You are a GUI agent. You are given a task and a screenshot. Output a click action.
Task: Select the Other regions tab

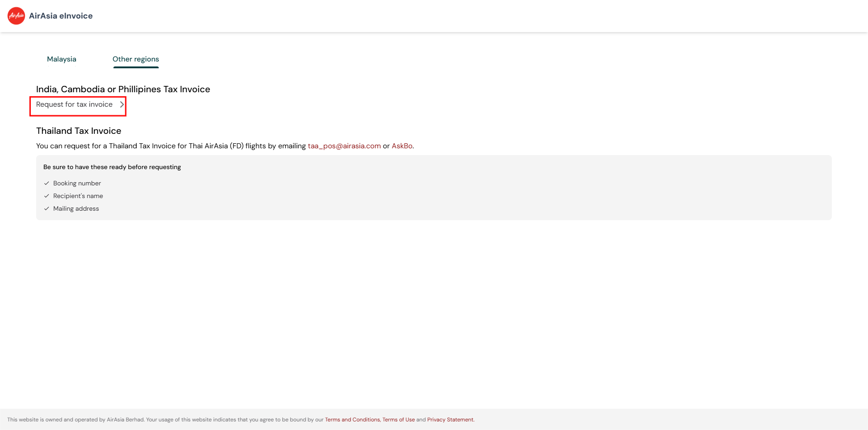136,59
